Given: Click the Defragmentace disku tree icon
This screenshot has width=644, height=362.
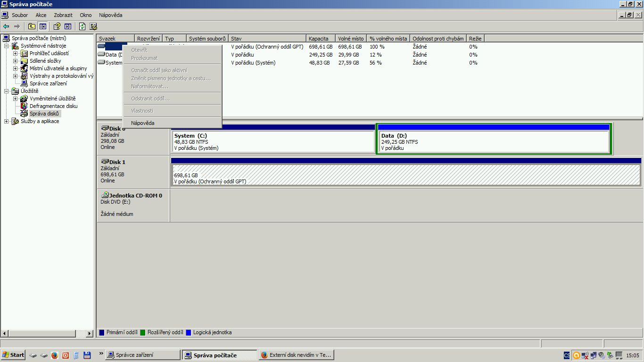Looking at the screenshot, I should (x=25, y=106).
